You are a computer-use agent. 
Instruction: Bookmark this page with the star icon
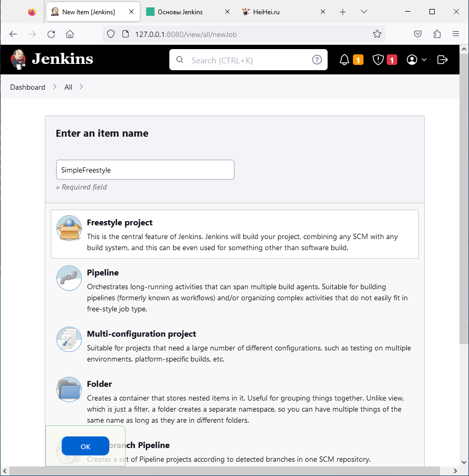[377, 34]
